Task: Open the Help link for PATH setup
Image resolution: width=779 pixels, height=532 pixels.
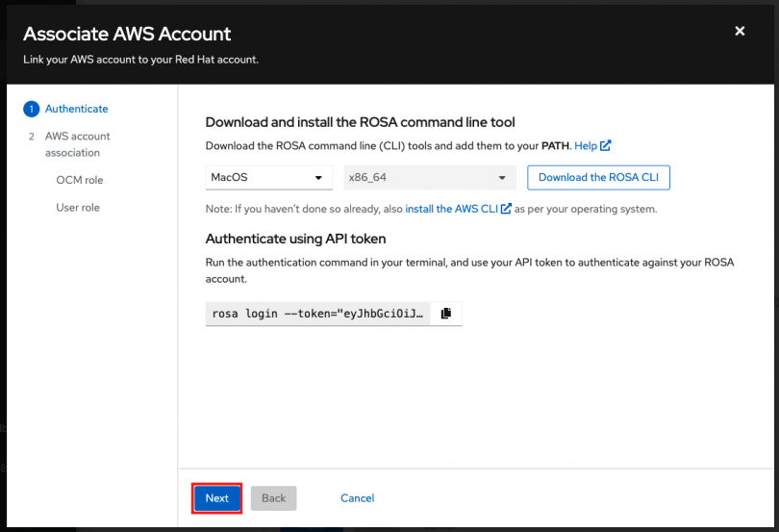Action: pyautogui.click(x=585, y=146)
